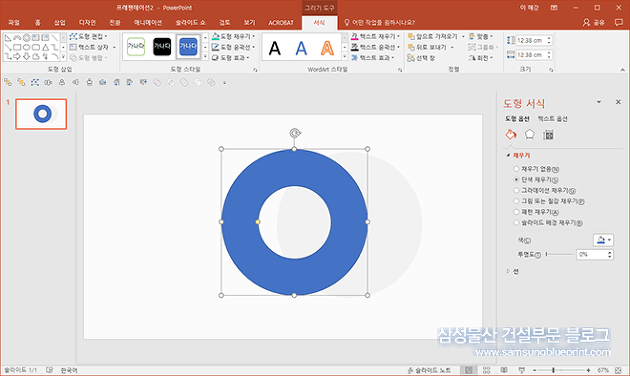Open the comments icon at top right
This screenshot has height=376, width=630.
point(619,22)
